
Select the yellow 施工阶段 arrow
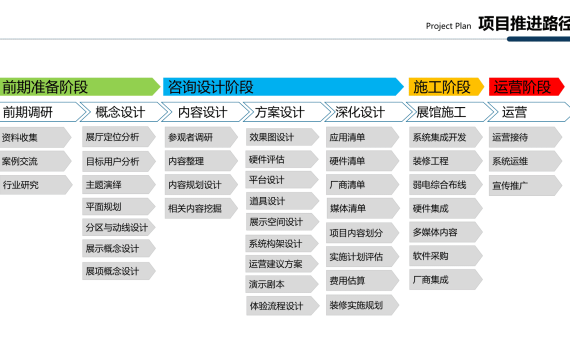446,87
